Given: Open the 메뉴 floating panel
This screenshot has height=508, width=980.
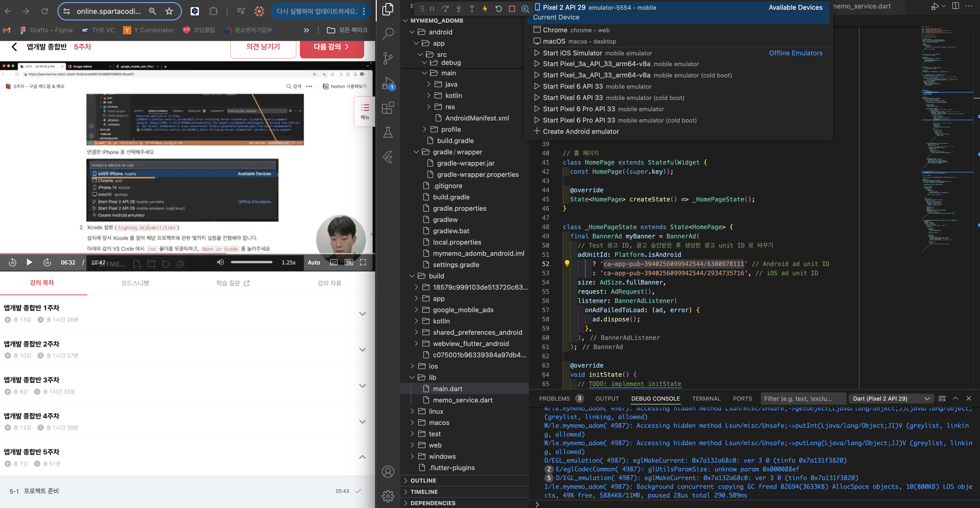Looking at the screenshot, I should coord(365,111).
